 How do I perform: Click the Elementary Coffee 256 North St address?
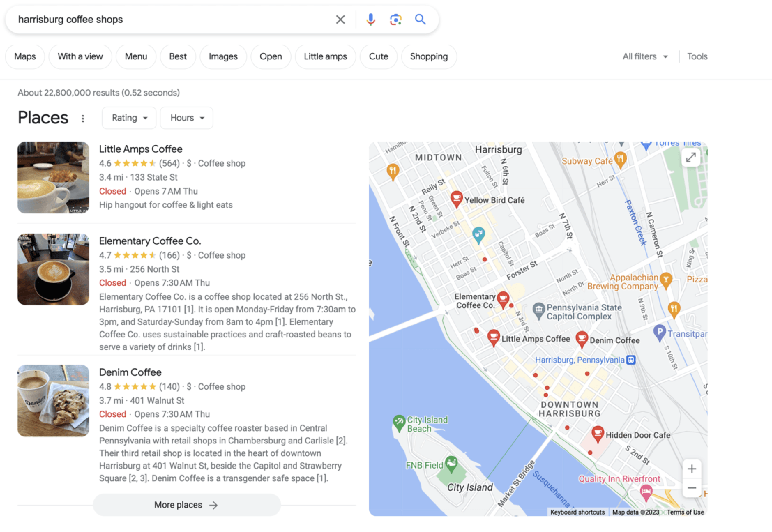(x=155, y=269)
